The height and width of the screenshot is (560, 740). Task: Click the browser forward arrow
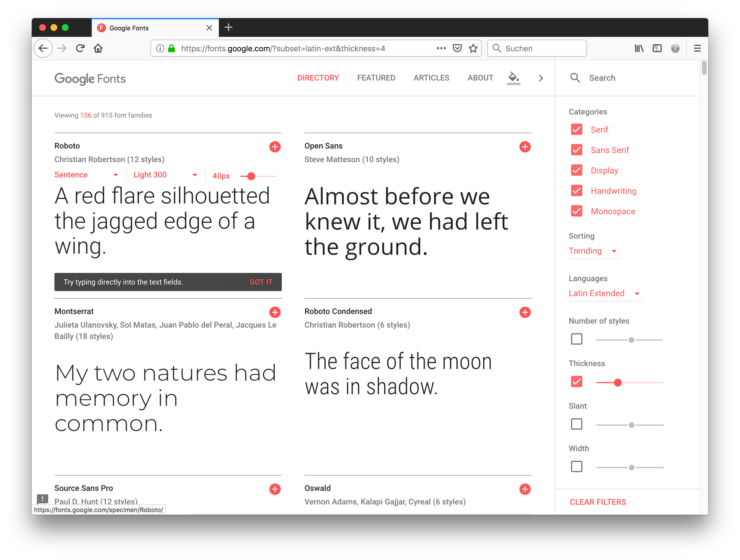coord(62,48)
